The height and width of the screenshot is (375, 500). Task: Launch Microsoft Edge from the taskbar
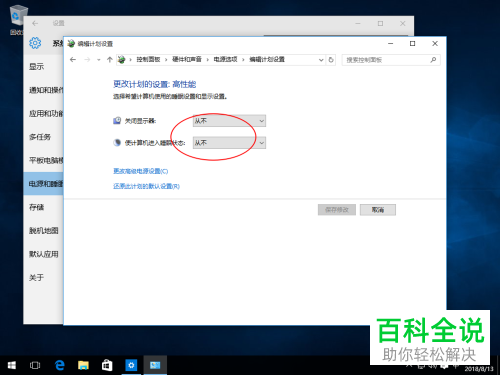pos(59,365)
